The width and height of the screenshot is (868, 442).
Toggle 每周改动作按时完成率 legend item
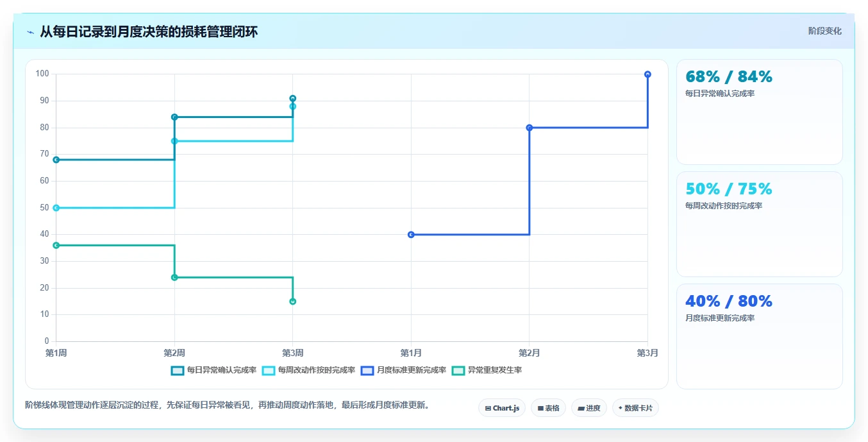coord(308,370)
